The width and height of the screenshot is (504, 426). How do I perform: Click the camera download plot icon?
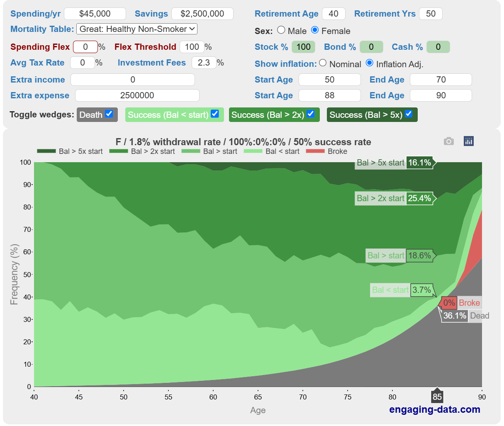(x=448, y=141)
